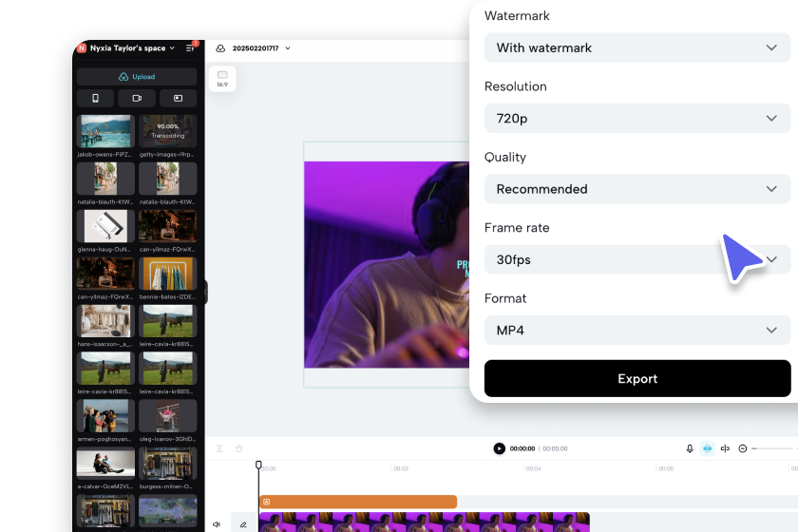
Task: Open the 720p resolution dropdown
Action: pos(637,118)
